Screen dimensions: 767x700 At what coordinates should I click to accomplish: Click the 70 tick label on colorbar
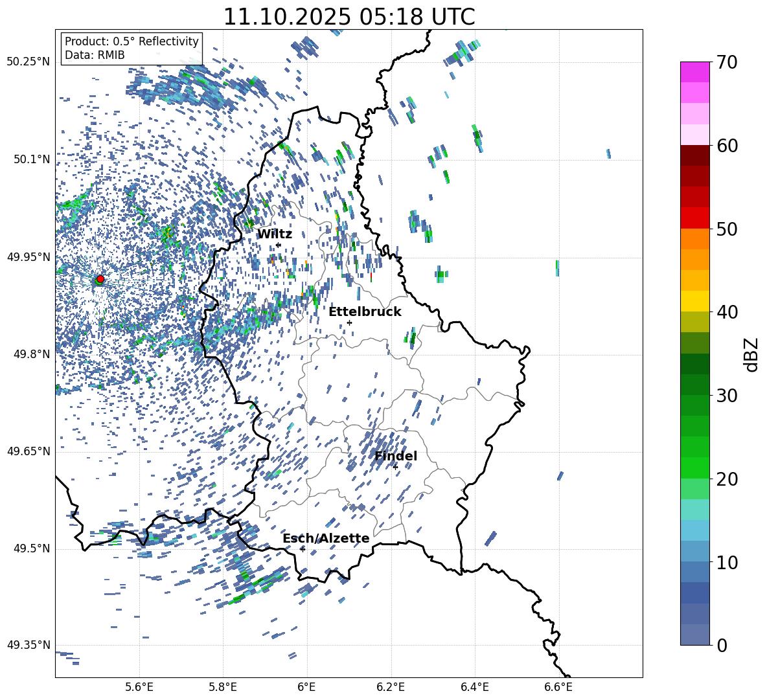tap(727, 62)
